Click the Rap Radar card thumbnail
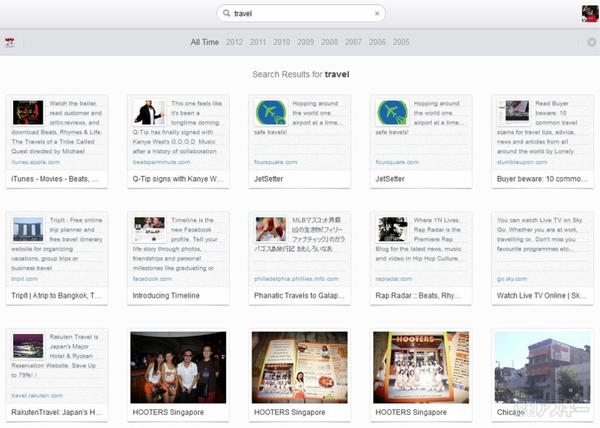The width and height of the screenshot is (600, 428). click(x=392, y=229)
